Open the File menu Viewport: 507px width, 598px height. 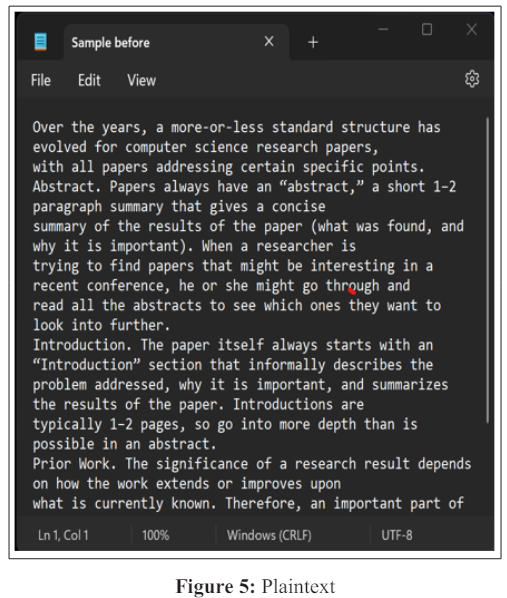[41, 80]
